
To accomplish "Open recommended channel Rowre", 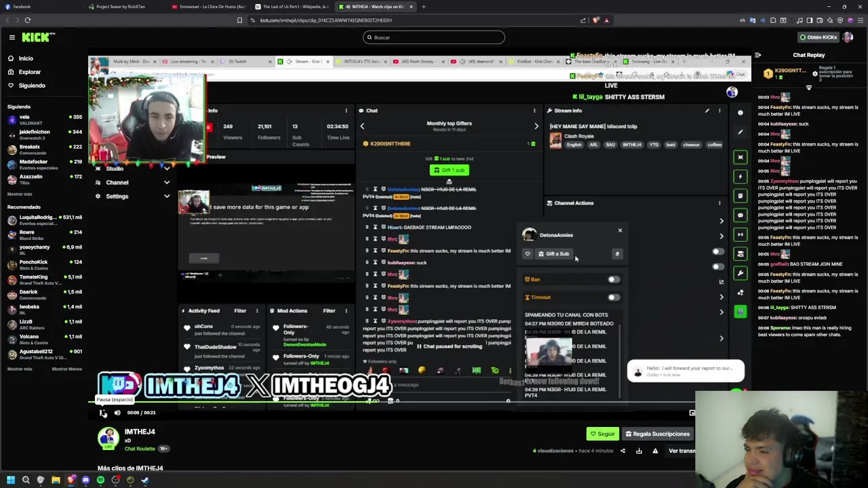I will 44,235.
